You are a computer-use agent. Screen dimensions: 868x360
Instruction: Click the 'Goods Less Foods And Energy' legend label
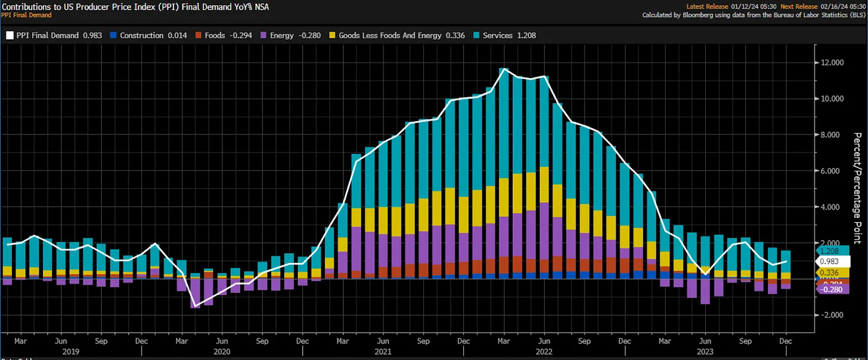pos(390,36)
